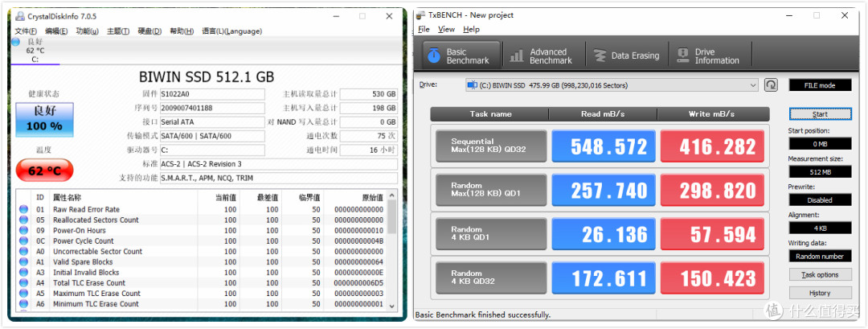Click the transfer mode SATA/600 field
Screen dimensions: 868x329
coord(212,136)
